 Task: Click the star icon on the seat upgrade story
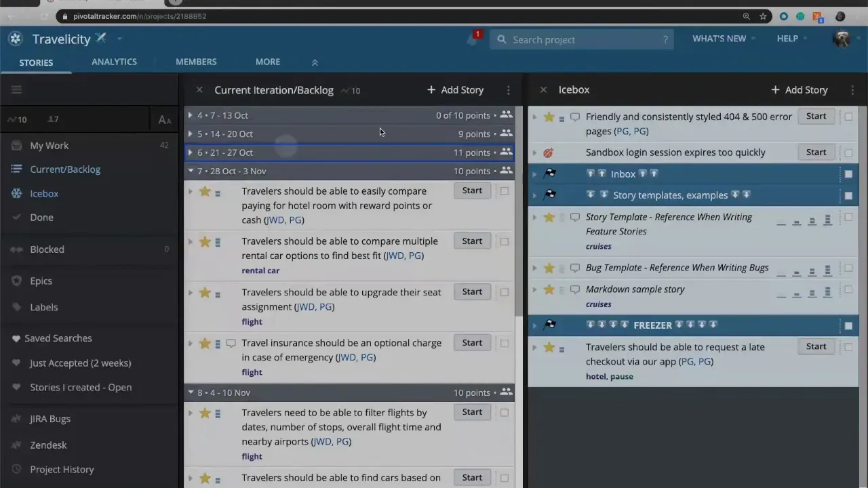[205, 292]
